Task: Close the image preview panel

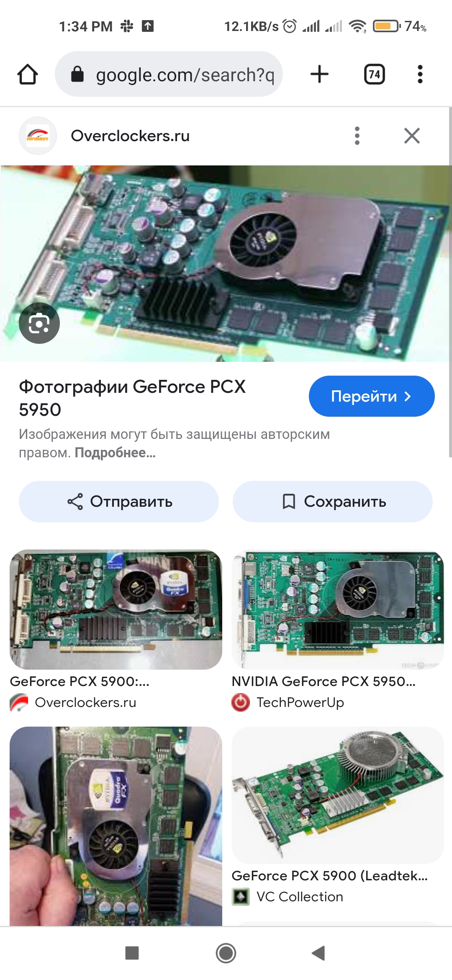Action: 412,136
